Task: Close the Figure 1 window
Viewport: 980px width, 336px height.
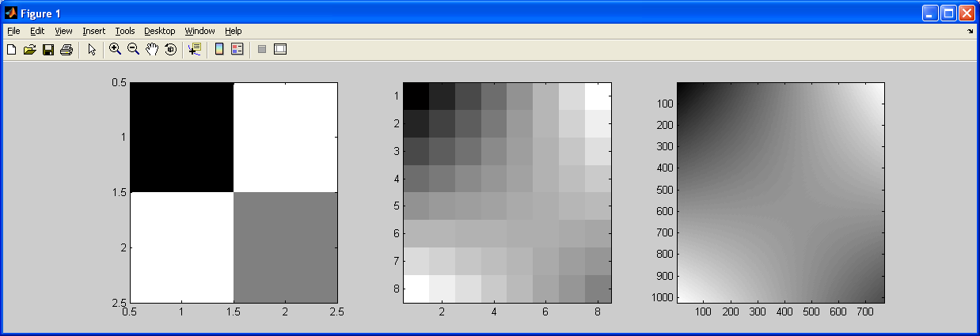Action: pyautogui.click(x=967, y=13)
